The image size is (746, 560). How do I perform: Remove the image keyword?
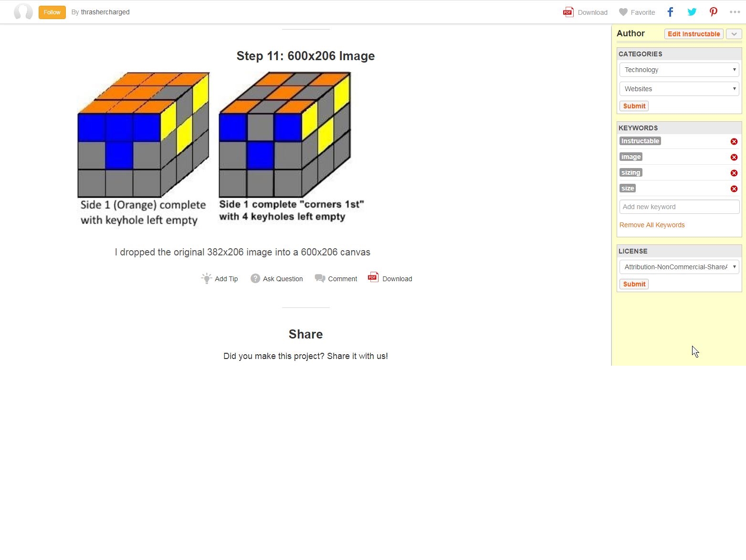734,157
